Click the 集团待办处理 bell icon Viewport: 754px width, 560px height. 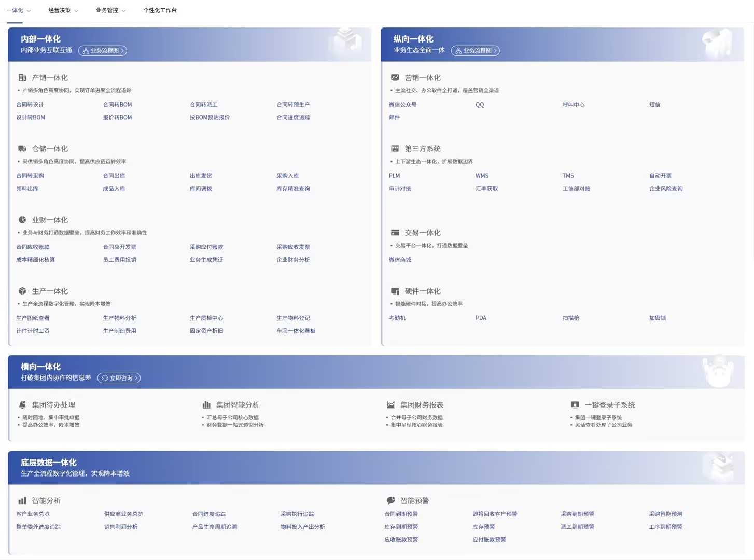pos(22,405)
